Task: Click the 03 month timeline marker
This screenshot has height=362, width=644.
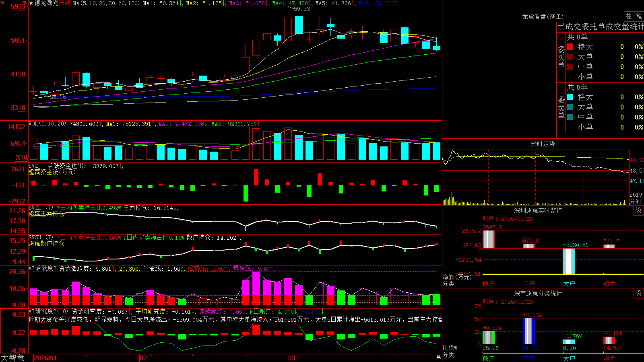Action: pos(292,358)
